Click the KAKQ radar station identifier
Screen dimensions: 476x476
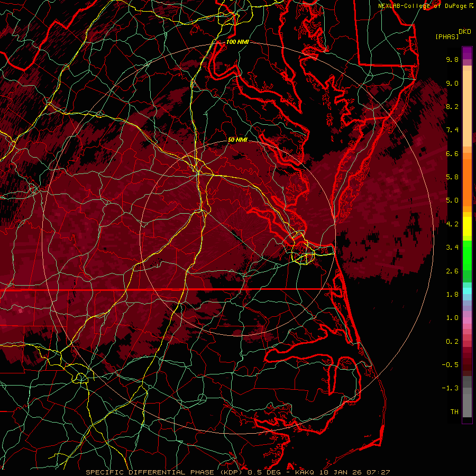pos(305,472)
